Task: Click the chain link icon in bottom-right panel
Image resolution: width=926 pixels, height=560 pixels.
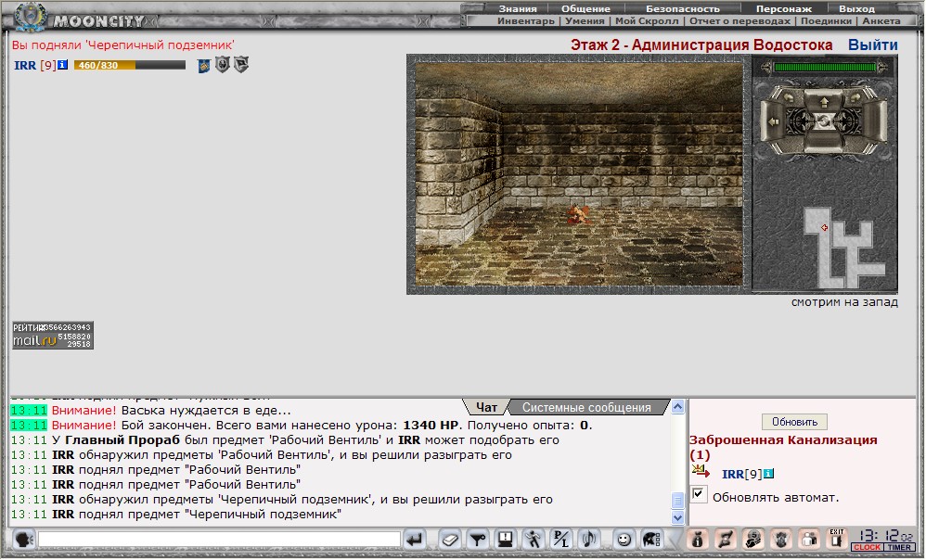Action: (x=726, y=540)
